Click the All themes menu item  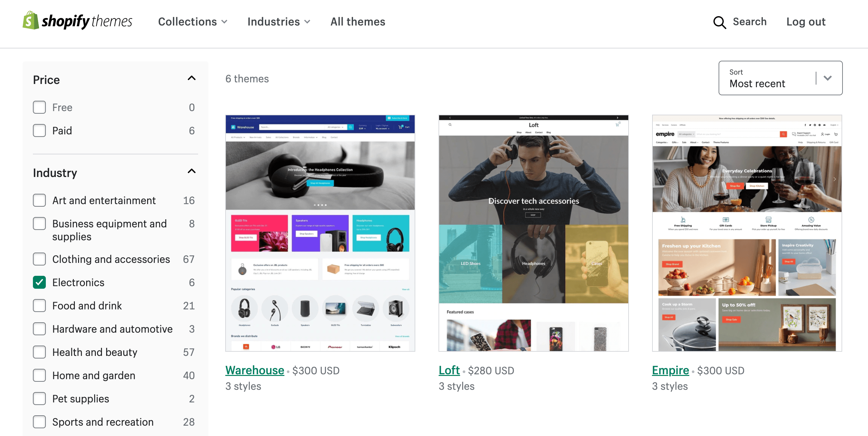point(358,22)
